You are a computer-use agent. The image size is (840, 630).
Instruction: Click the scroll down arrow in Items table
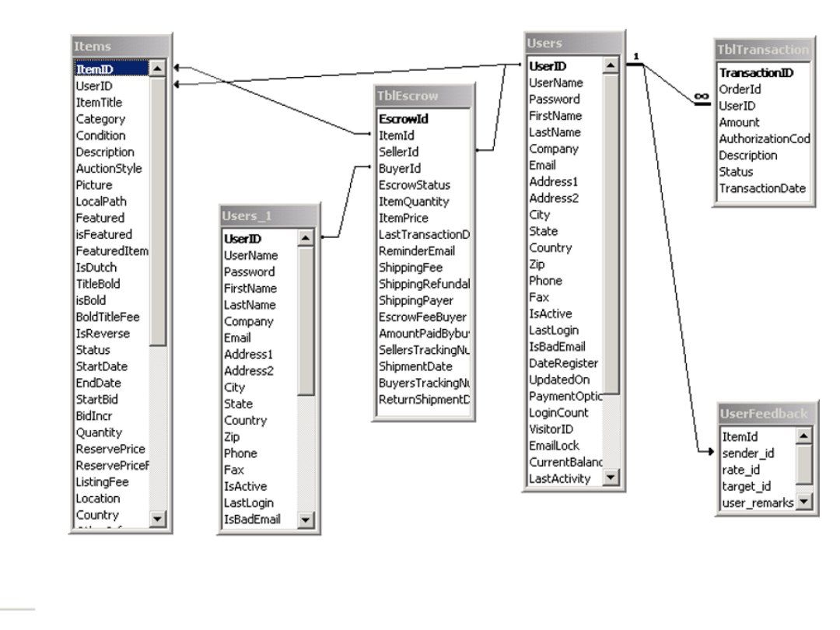pyautogui.click(x=158, y=517)
